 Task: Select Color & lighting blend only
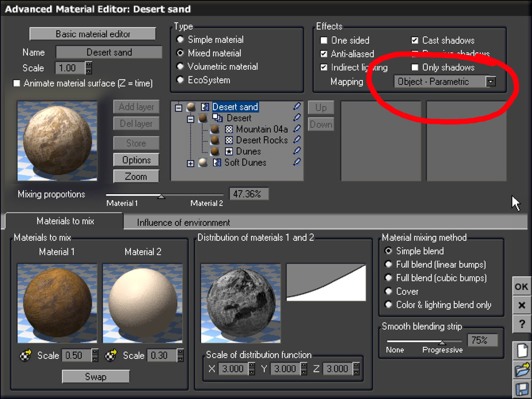tap(388, 304)
